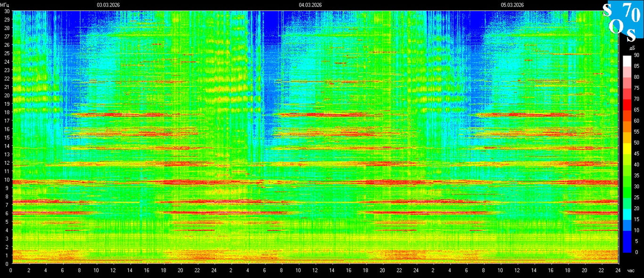Viewport: 644px width, 278px height.
Task: Click the 0 hour tick at axis start
Action: point(11,270)
